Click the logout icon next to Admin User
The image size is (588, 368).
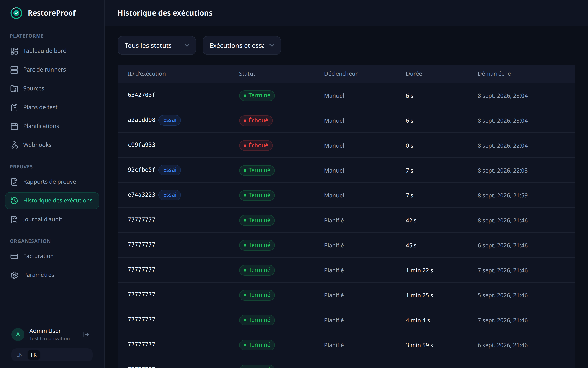(86, 334)
